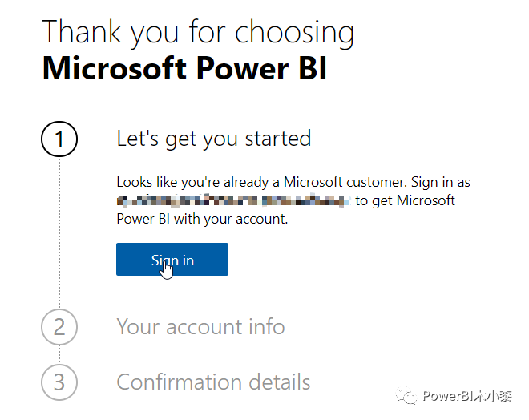
Task: Select the step 2 circle icon
Action: pyautogui.click(x=59, y=326)
